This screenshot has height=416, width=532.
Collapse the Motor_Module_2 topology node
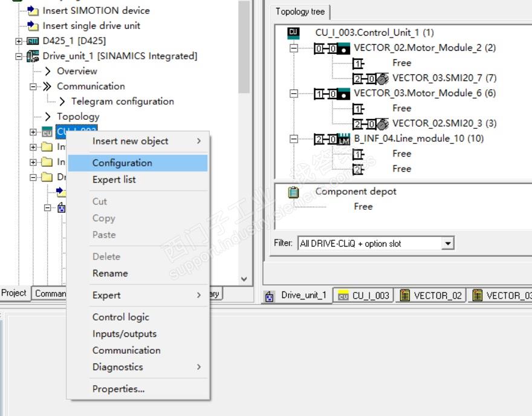294,48
